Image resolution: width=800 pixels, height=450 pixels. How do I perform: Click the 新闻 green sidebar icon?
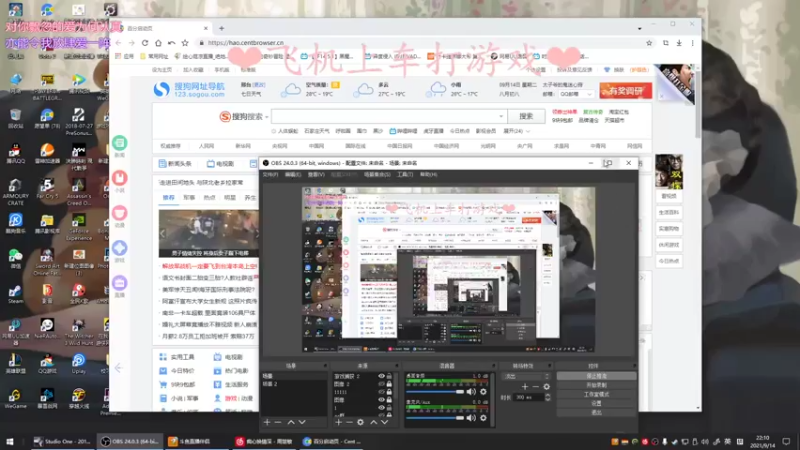point(119,143)
